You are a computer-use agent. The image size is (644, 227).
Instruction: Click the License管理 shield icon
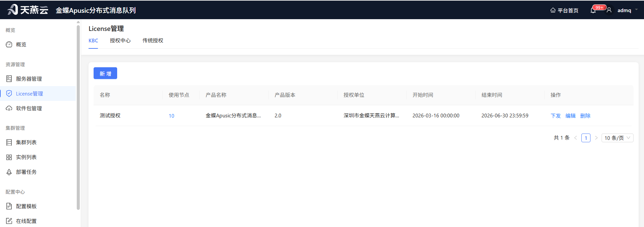coord(9,93)
